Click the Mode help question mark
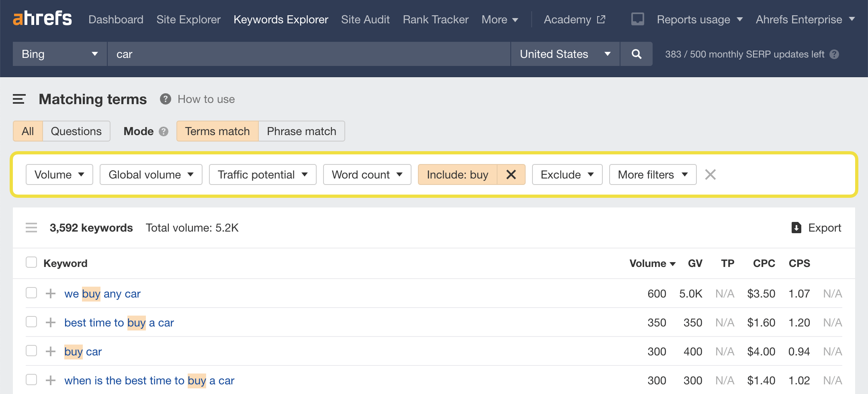 [x=164, y=131]
